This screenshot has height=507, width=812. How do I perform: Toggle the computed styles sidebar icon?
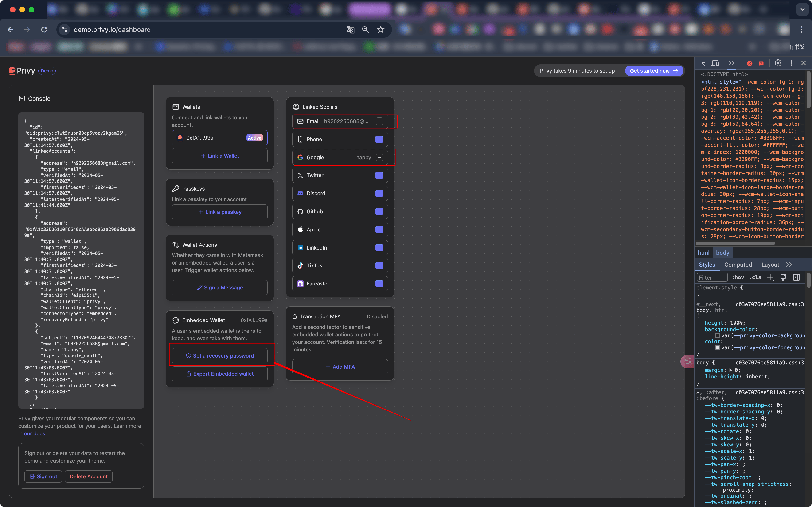(x=796, y=278)
